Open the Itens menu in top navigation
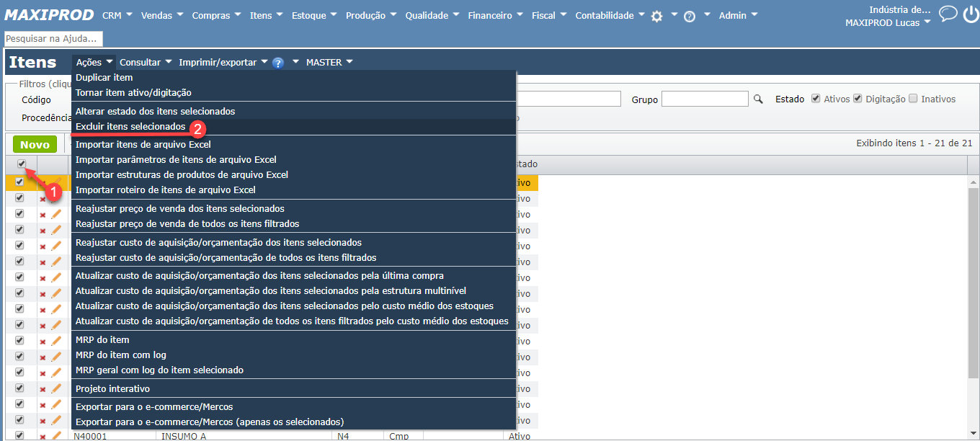 pyautogui.click(x=267, y=15)
